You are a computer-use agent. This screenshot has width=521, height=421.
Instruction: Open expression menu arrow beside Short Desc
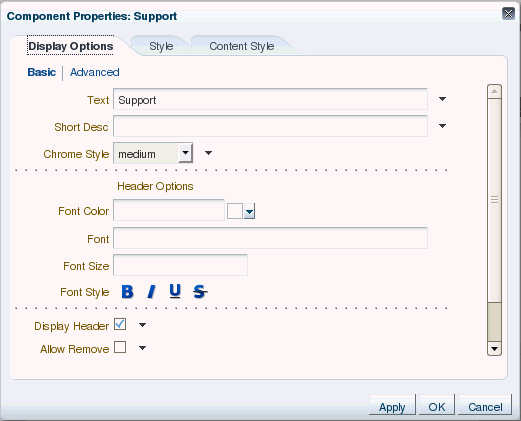442,126
